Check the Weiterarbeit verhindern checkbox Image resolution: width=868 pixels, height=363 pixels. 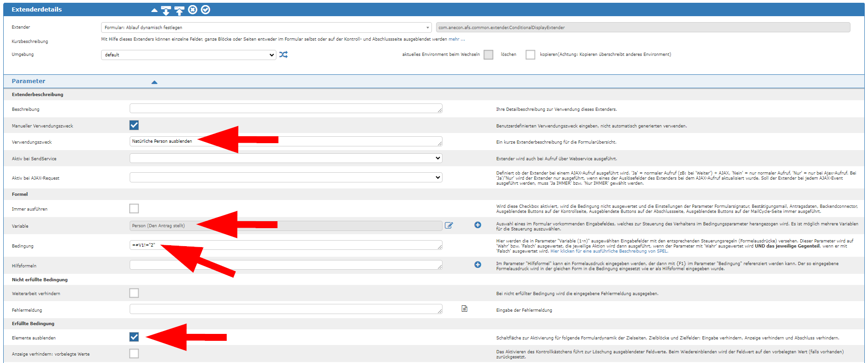coord(134,293)
